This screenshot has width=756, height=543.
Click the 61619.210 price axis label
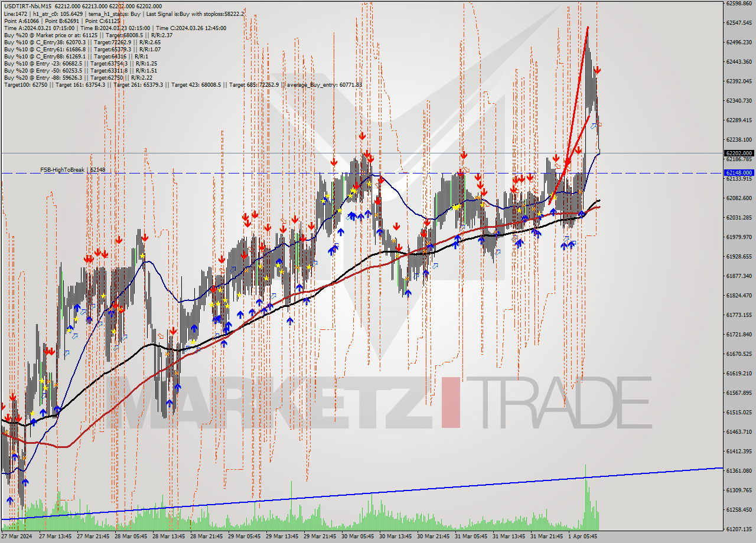[738, 374]
